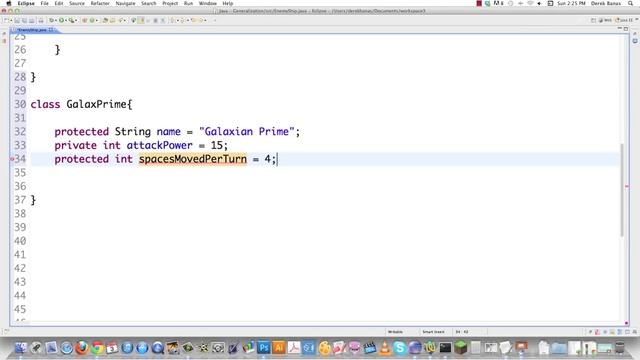Switch to the Web perspective
Screen dimensions: 640x360
point(606,20)
